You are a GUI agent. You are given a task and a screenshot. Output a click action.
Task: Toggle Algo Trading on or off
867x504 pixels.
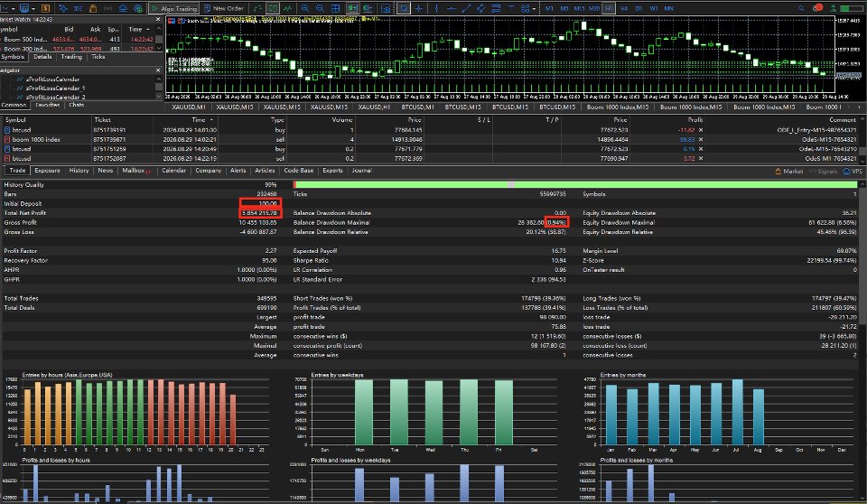[174, 8]
